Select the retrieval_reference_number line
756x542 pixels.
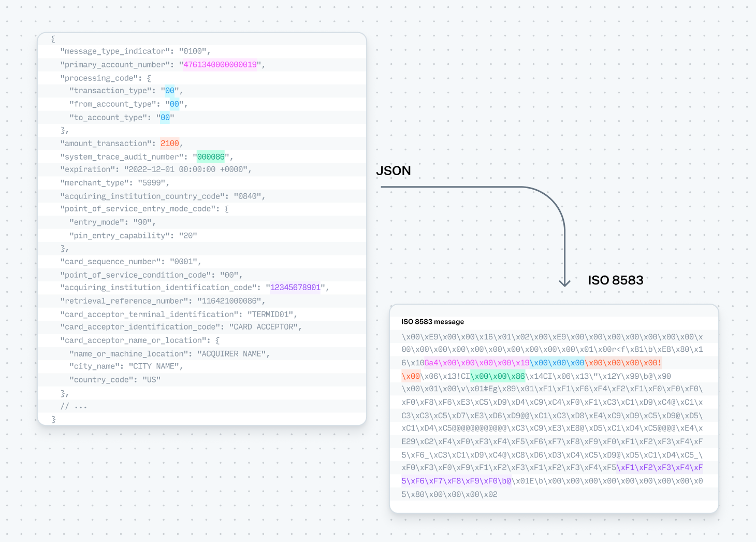coord(163,301)
